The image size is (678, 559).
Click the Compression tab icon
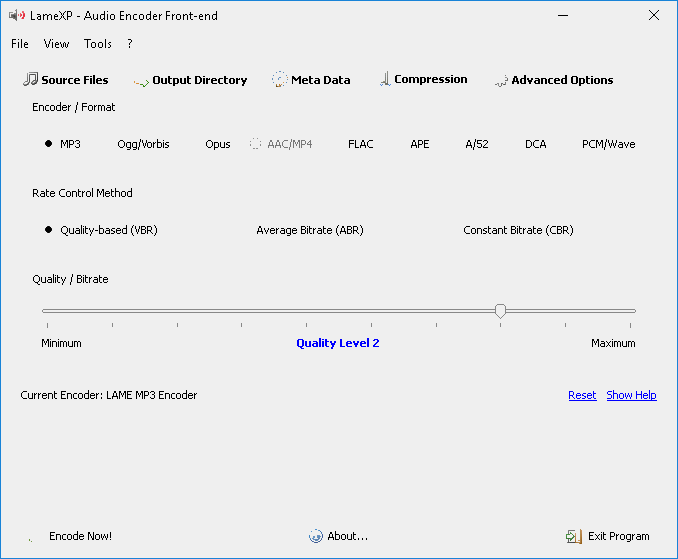(385, 79)
